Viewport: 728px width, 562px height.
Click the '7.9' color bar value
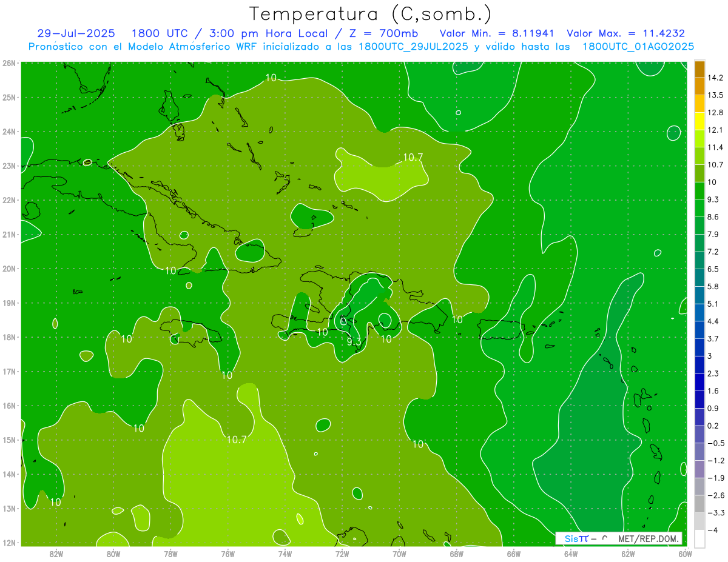coord(713,234)
